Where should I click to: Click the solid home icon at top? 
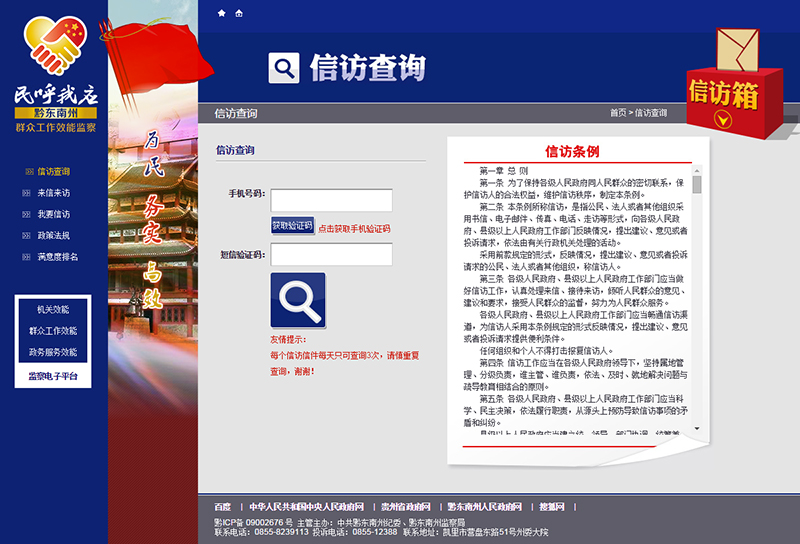tap(220, 13)
